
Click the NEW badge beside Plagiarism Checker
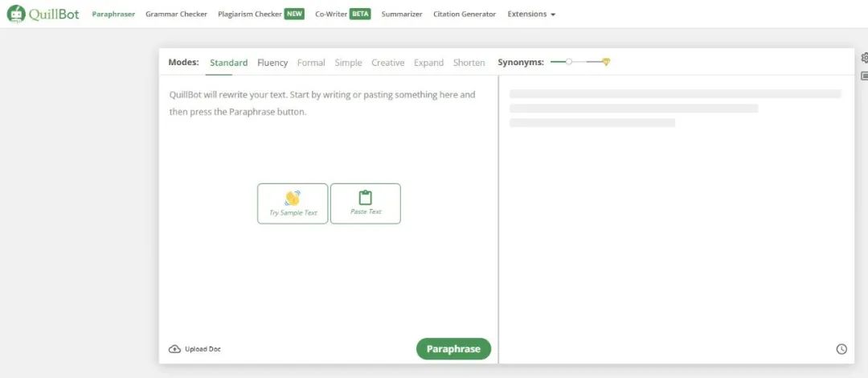point(294,14)
